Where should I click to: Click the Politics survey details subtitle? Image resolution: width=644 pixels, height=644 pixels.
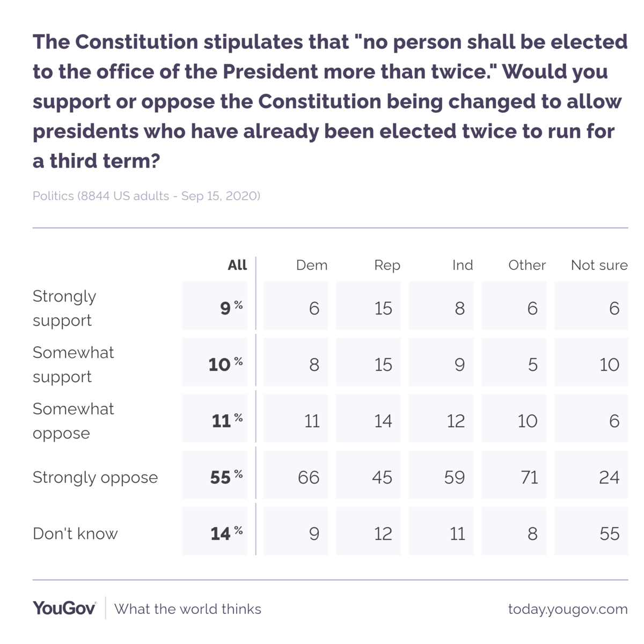tap(146, 196)
